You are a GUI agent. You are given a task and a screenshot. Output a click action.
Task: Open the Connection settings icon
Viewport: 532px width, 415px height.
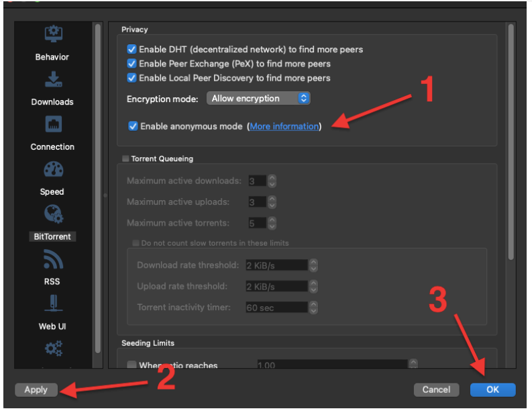point(53,124)
